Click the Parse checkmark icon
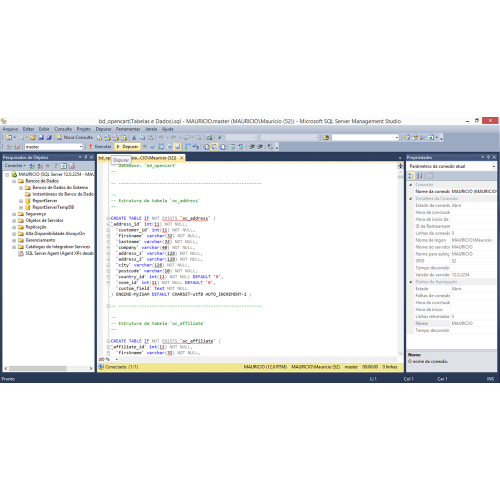The image size is (500, 500). (x=153, y=147)
